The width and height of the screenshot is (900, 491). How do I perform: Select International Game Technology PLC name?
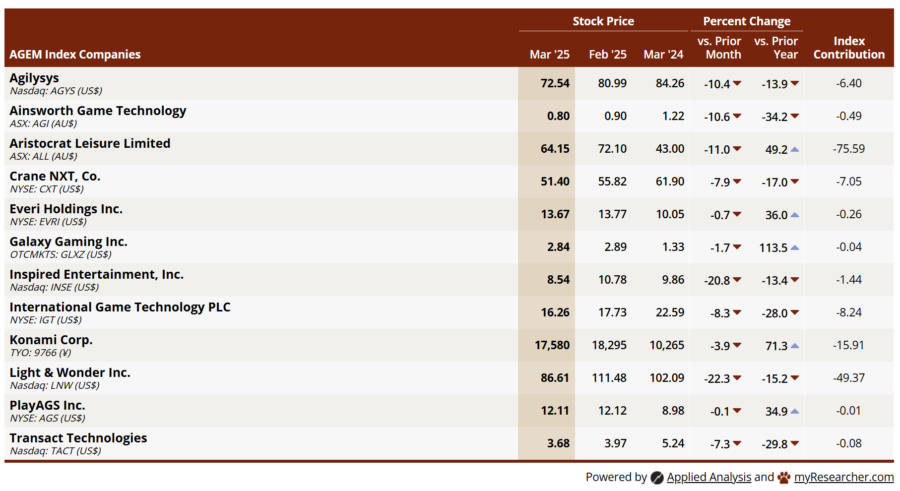pos(119,307)
